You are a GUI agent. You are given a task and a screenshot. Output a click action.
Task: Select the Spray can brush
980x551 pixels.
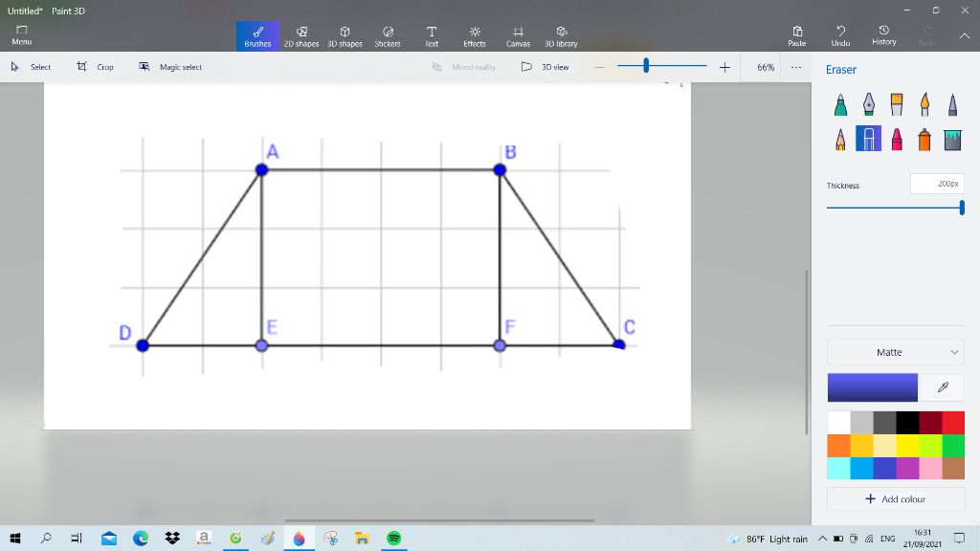924,139
